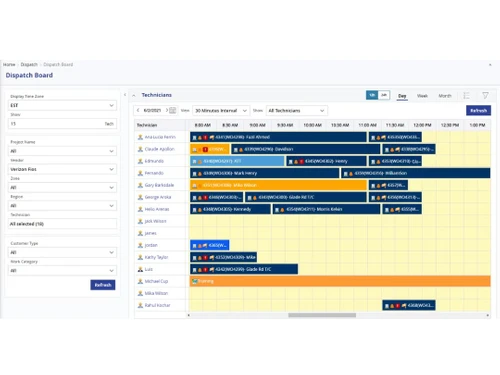Open Claude Apollon's Davidson job block
This screenshot has height=375, width=500.
point(306,149)
